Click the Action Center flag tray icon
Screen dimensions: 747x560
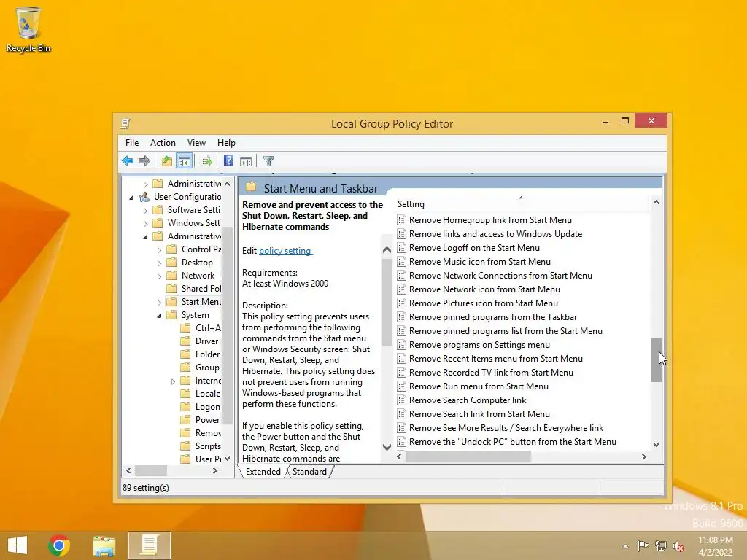[643, 545]
